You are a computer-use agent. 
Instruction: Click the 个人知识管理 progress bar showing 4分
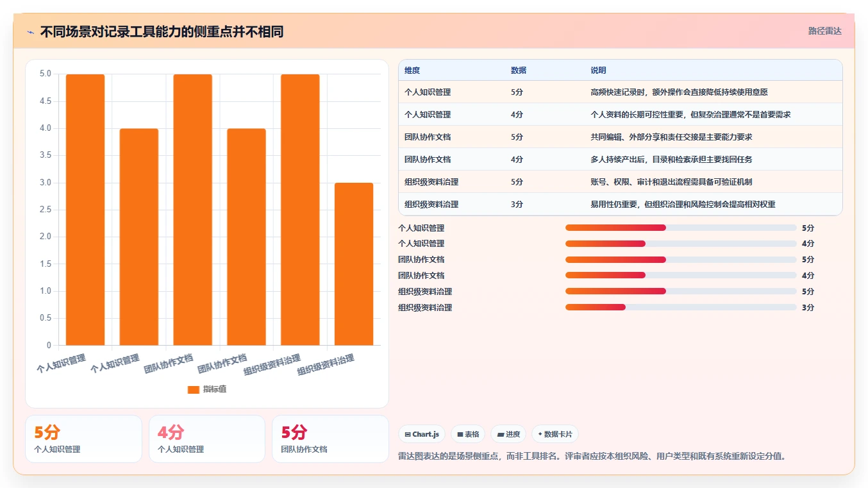pos(681,244)
